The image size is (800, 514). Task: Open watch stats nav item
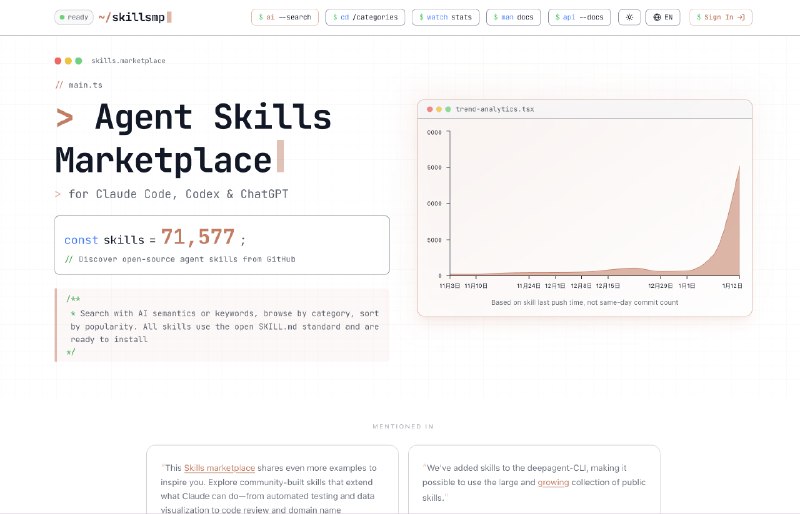[x=447, y=17]
